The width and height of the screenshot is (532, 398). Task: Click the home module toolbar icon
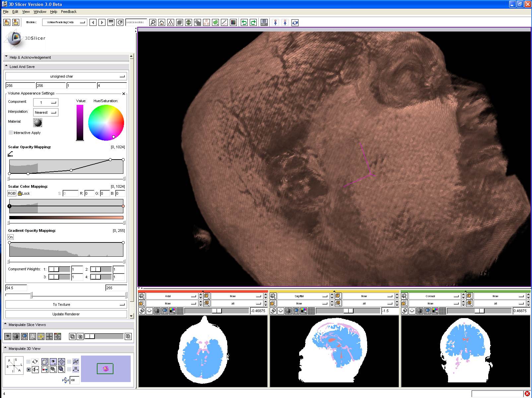[x=162, y=23]
